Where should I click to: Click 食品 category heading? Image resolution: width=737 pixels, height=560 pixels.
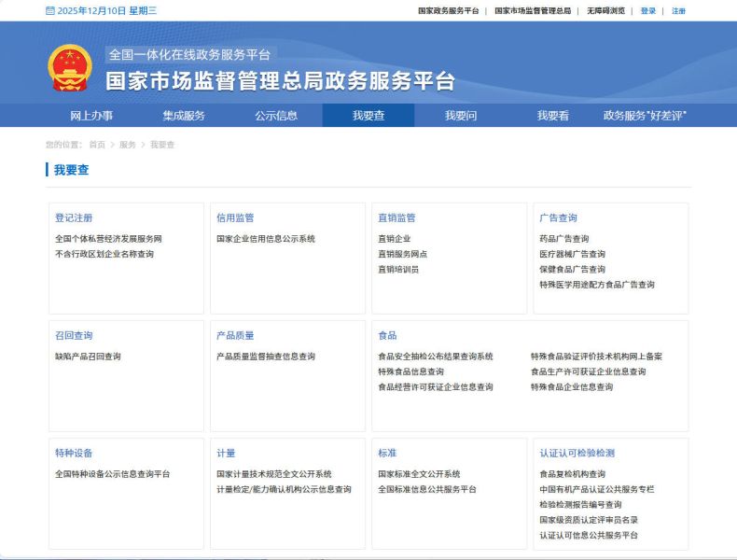[x=387, y=335]
